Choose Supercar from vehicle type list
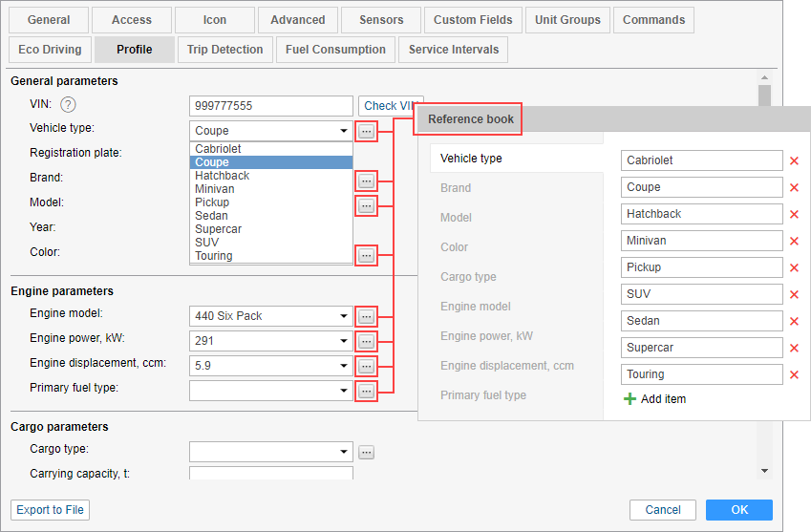 pyautogui.click(x=271, y=229)
